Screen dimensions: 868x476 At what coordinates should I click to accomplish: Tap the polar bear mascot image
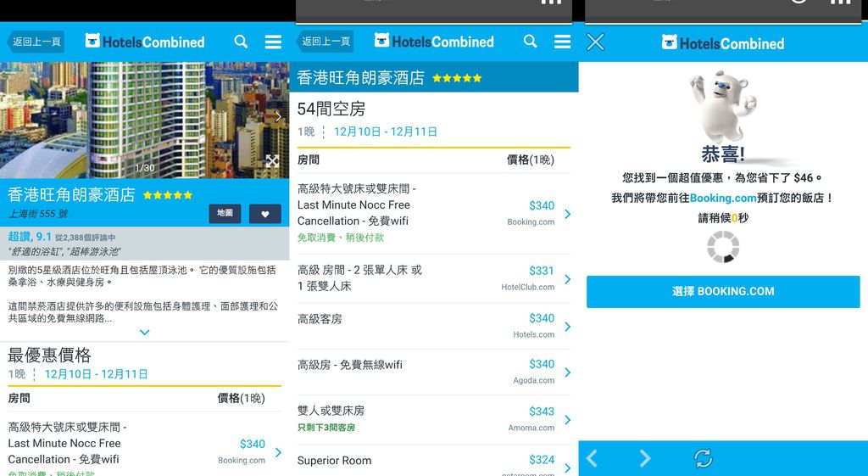pyautogui.click(x=722, y=108)
